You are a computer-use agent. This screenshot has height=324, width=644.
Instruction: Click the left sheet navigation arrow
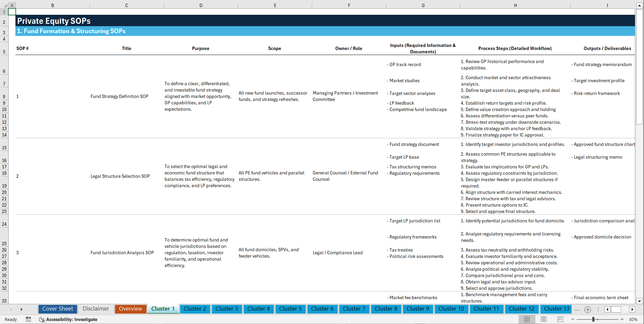[x=11, y=309]
